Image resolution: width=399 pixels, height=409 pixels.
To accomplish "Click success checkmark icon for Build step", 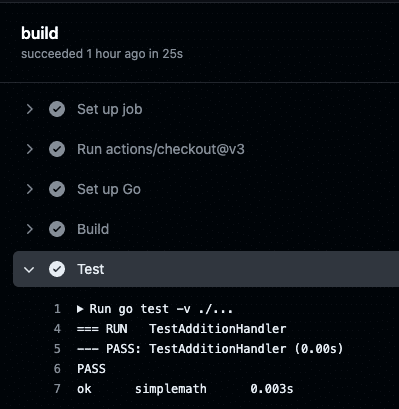I will point(57,229).
